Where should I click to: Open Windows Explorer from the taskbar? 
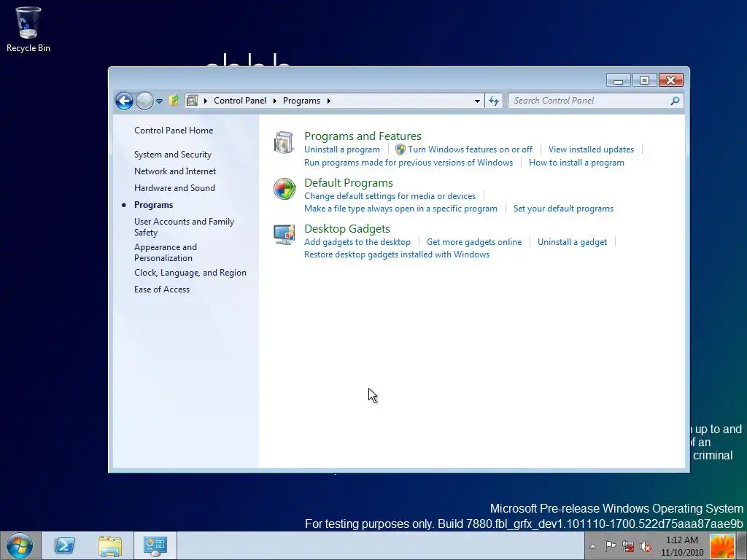tap(110, 545)
